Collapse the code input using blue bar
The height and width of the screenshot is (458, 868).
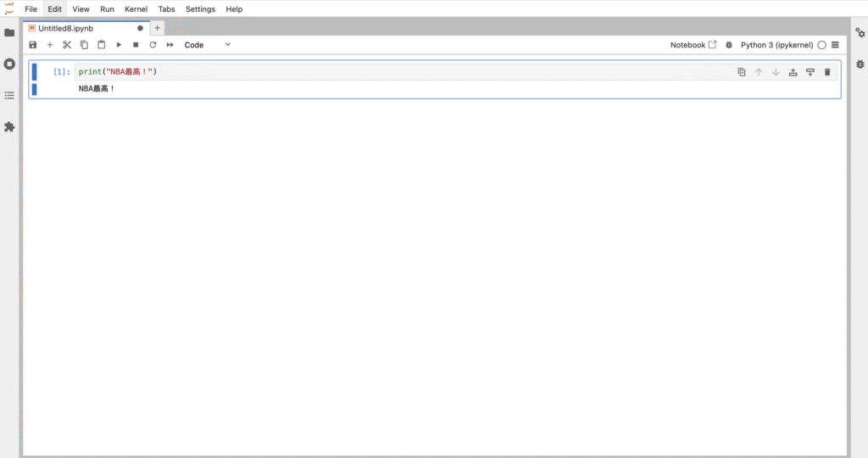[x=34, y=72]
